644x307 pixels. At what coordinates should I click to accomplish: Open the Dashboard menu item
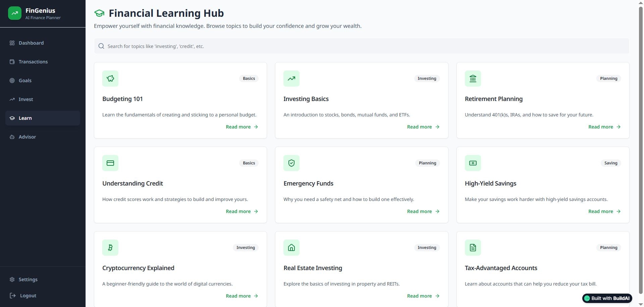(43, 43)
